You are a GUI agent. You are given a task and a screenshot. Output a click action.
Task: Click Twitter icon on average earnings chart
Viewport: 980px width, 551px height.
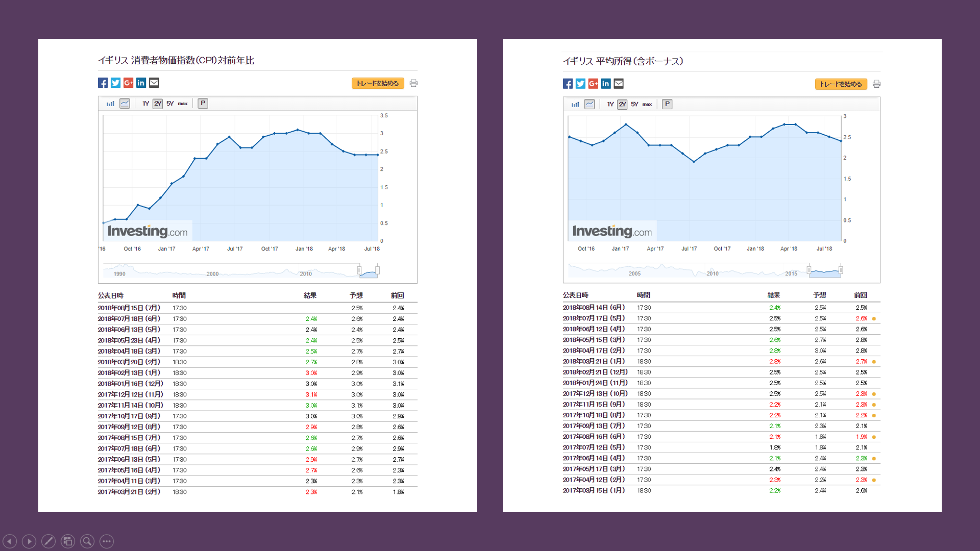pyautogui.click(x=580, y=84)
